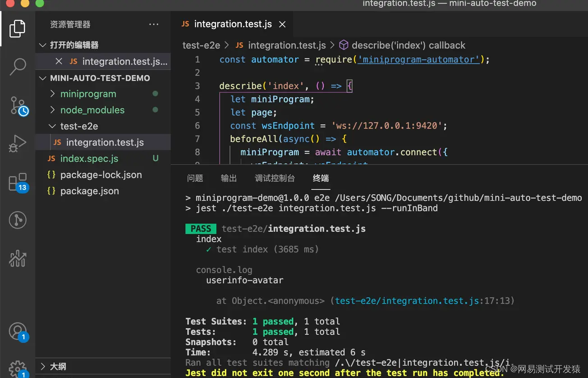Expand the outline section at bottom

click(43, 366)
